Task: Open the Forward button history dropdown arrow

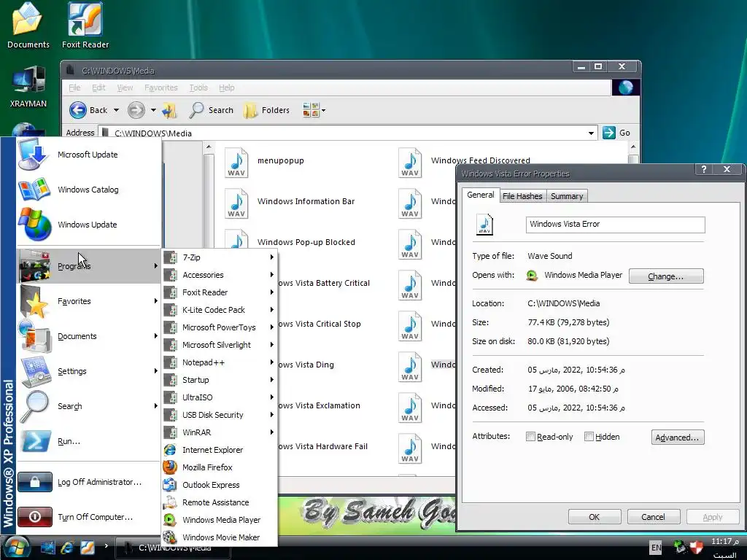Action: (153, 111)
